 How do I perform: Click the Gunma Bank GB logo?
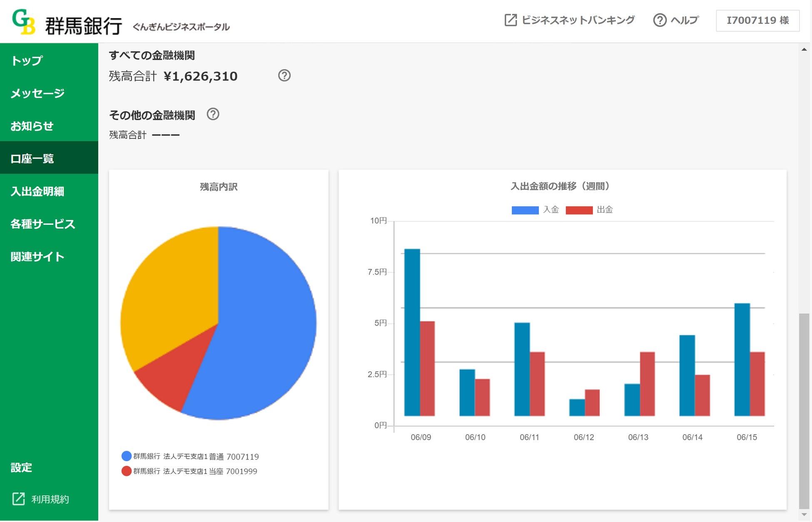(x=23, y=22)
